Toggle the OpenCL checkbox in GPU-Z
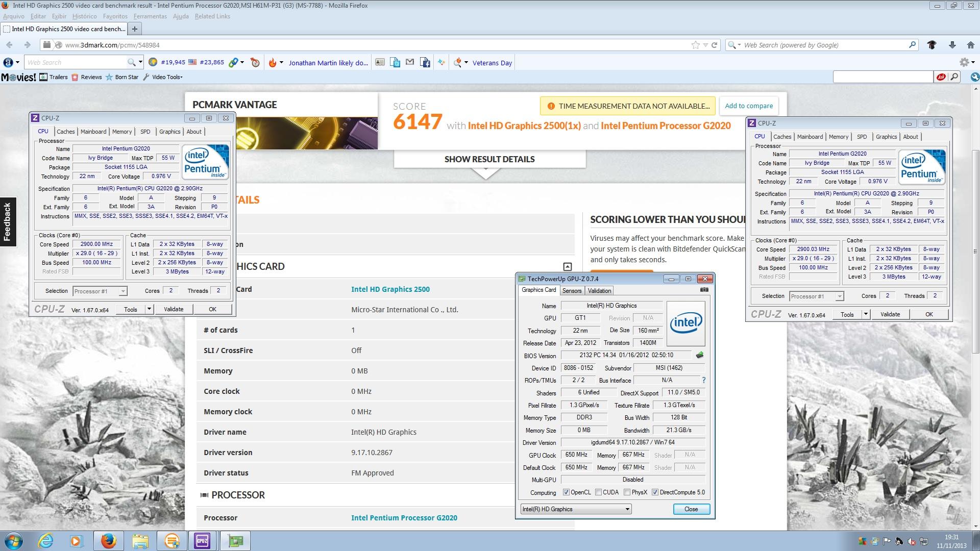This screenshot has width=980, height=551. 566,492
